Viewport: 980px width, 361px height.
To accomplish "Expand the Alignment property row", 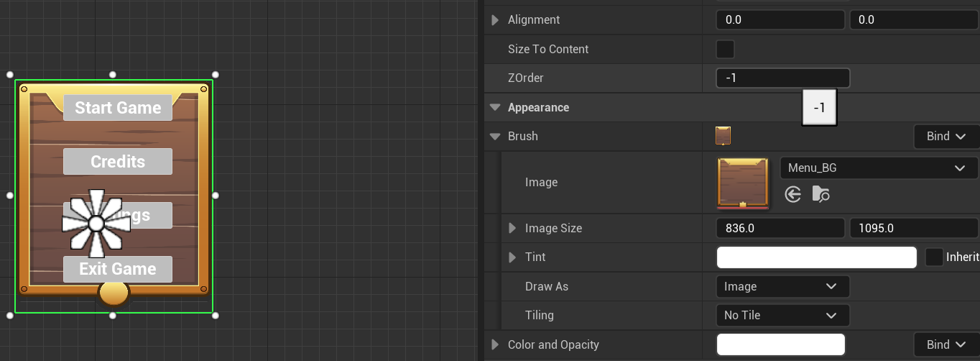I will (495, 20).
